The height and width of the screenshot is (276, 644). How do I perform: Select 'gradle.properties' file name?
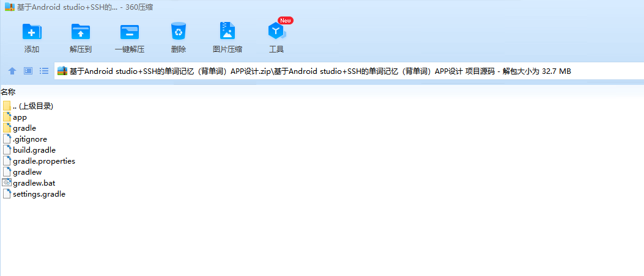(x=44, y=161)
